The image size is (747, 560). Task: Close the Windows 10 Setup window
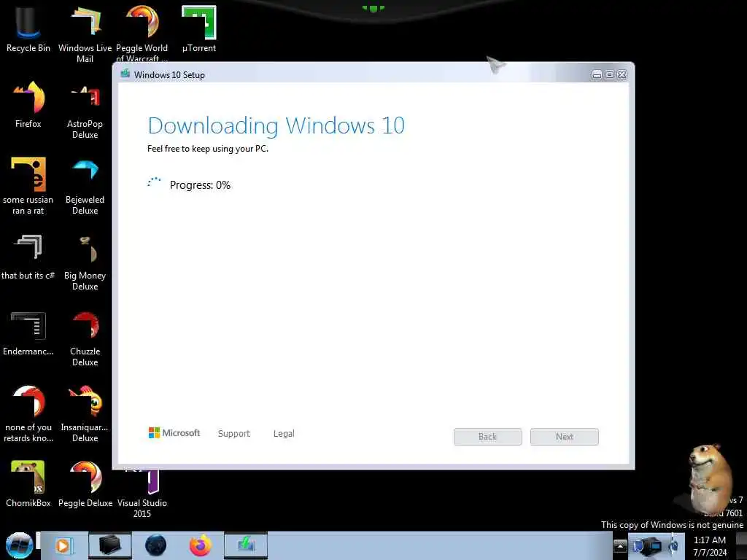[622, 75]
